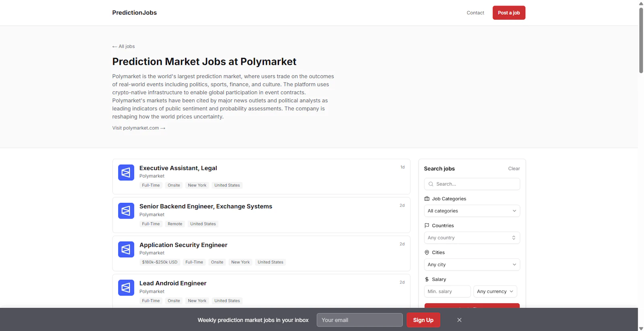644x331 pixels.
Task: Open the Contact page link
Action: (475, 13)
